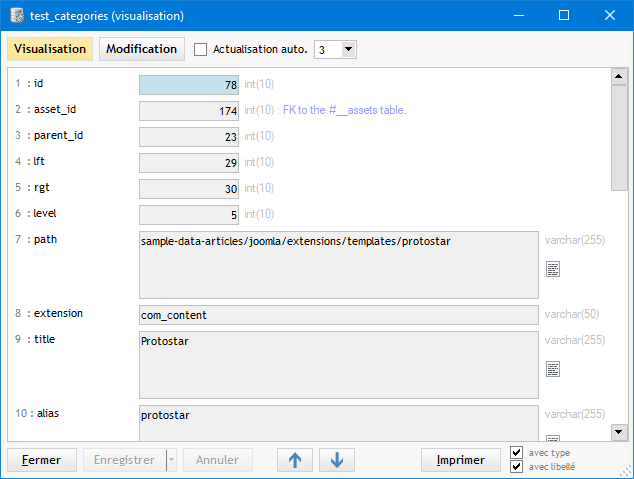Image resolution: width=634 pixels, height=479 pixels.
Task: Go to previous record with up arrow
Action: (x=295, y=460)
